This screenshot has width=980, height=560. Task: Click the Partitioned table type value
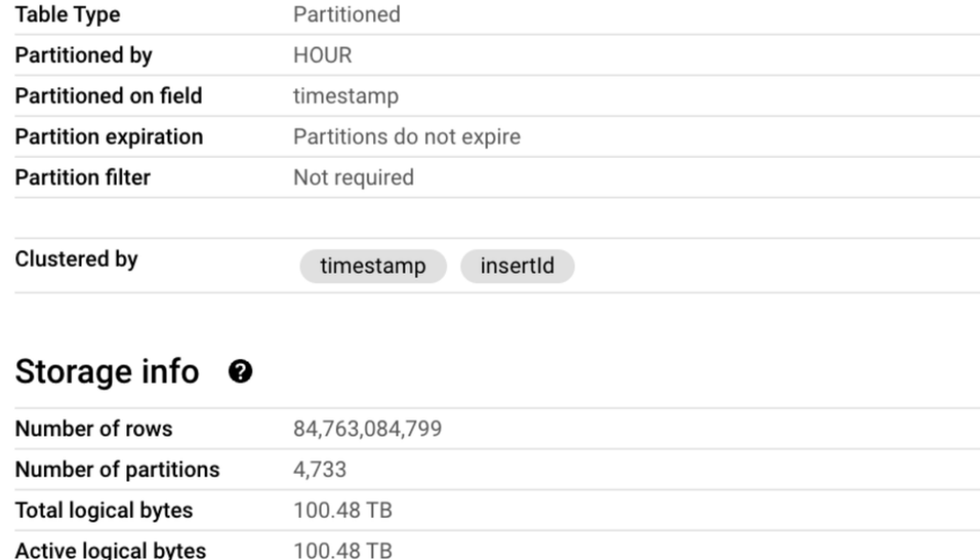346,15
